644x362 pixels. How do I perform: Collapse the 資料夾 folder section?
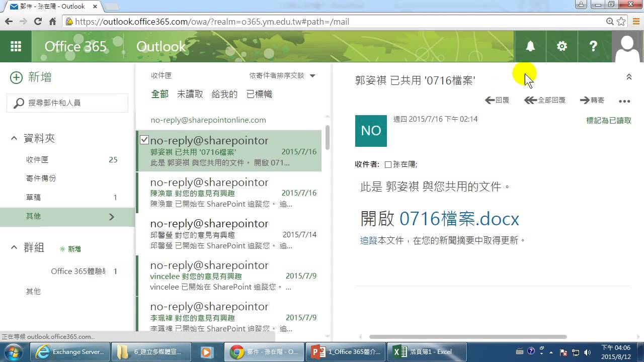coord(14,138)
